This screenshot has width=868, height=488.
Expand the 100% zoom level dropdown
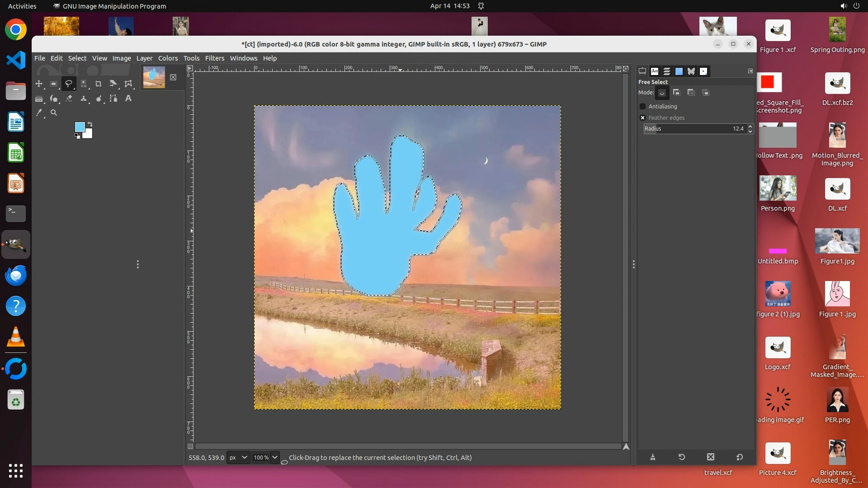[274, 458]
